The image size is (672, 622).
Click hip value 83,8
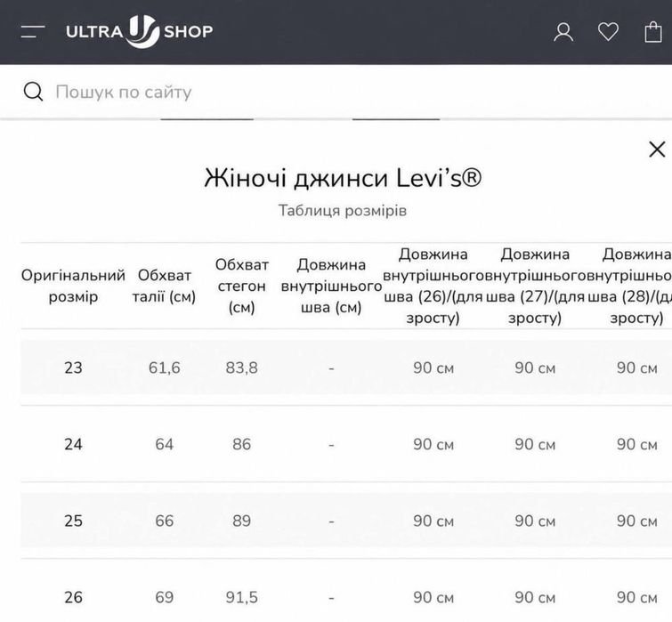click(x=242, y=368)
